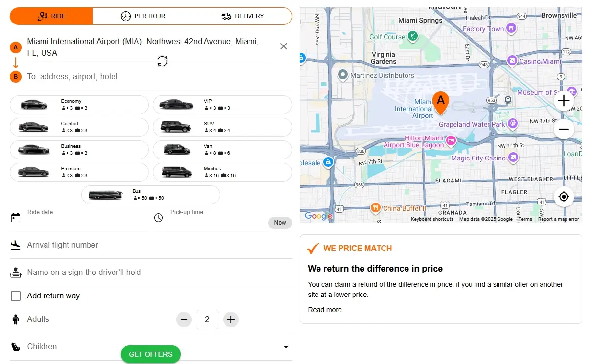Click the clock icon for pick-up time
The width and height of the screenshot is (611, 364).
coord(158,218)
